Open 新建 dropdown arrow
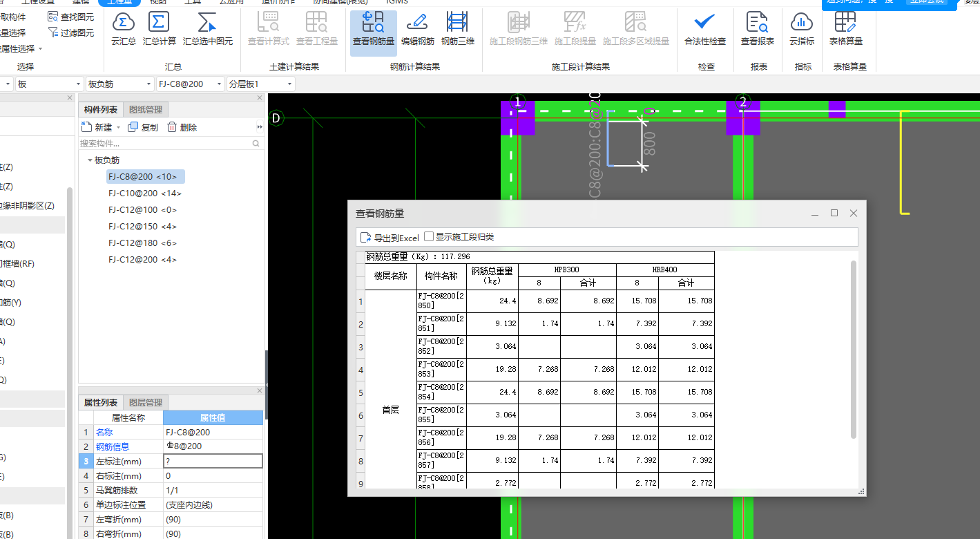Viewport: 980px width, 539px height. coord(118,128)
